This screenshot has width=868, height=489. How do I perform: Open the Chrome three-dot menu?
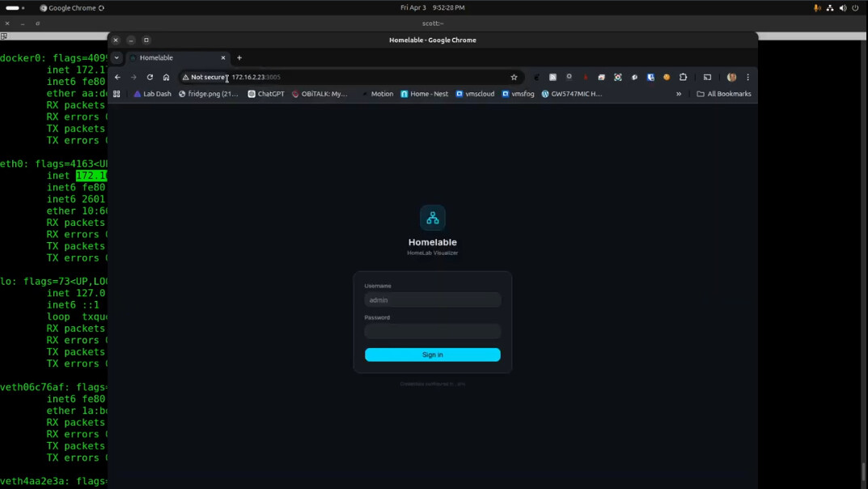click(x=747, y=77)
